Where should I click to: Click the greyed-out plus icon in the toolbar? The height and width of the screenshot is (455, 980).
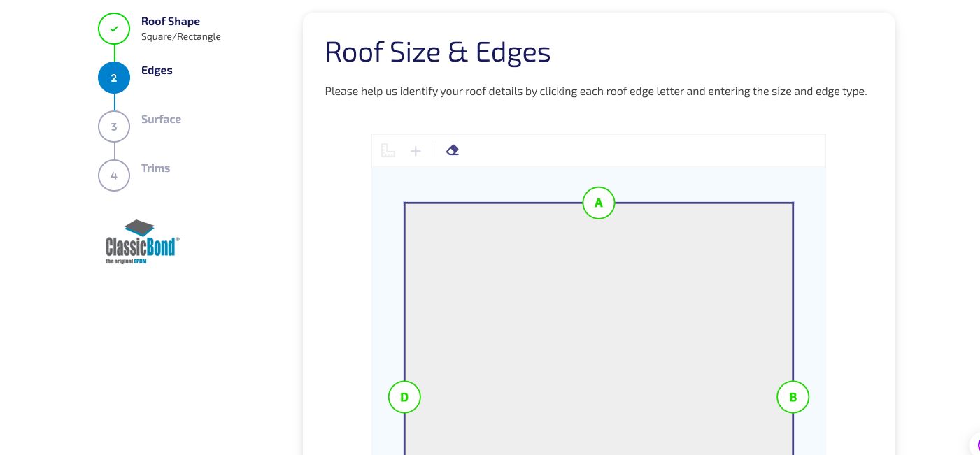[x=416, y=151]
